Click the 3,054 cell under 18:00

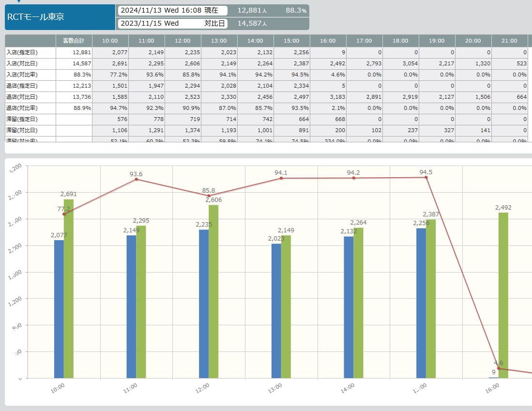[x=400, y=63]
